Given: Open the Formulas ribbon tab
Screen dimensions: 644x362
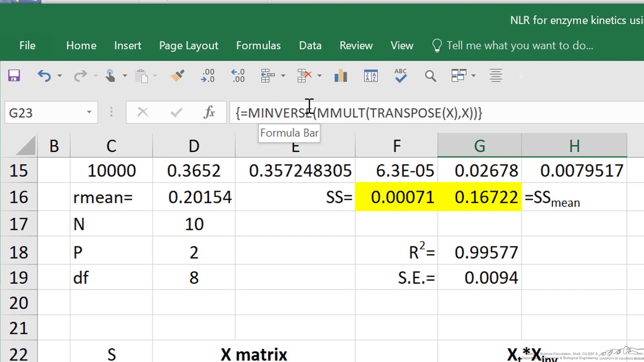Looking at the screenshot, I should click(x=258, y=46).
